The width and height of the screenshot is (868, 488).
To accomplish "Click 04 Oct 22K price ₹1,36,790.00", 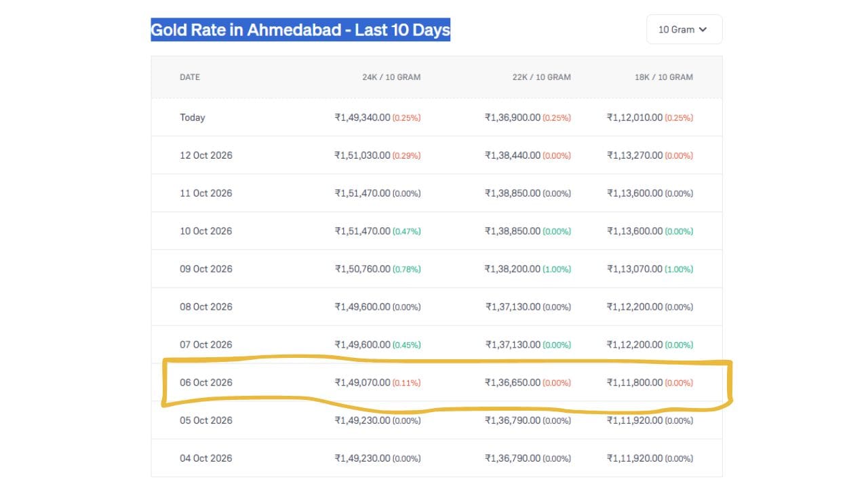I will (x=513, y=458).
